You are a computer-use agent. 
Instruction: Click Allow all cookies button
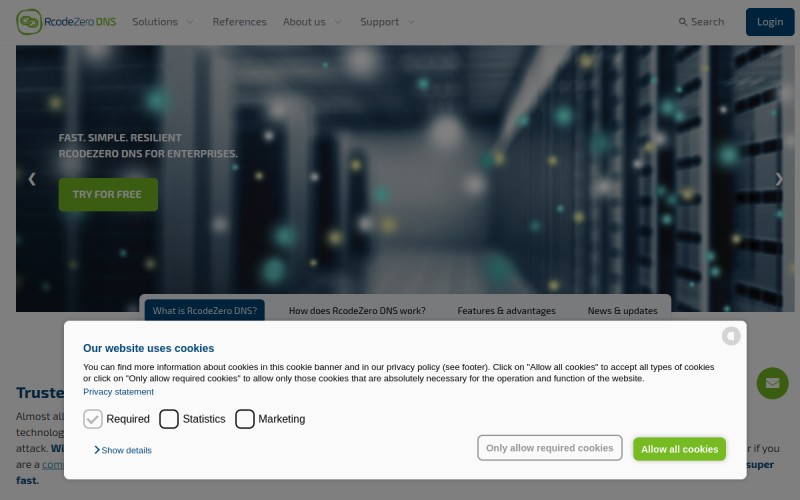point(680,449)
